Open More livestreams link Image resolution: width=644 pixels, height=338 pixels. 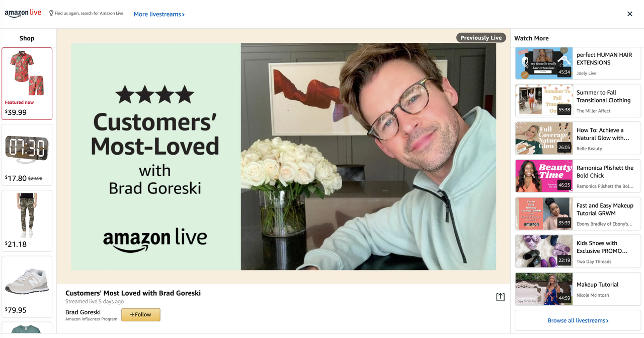(x=159, y=14)
